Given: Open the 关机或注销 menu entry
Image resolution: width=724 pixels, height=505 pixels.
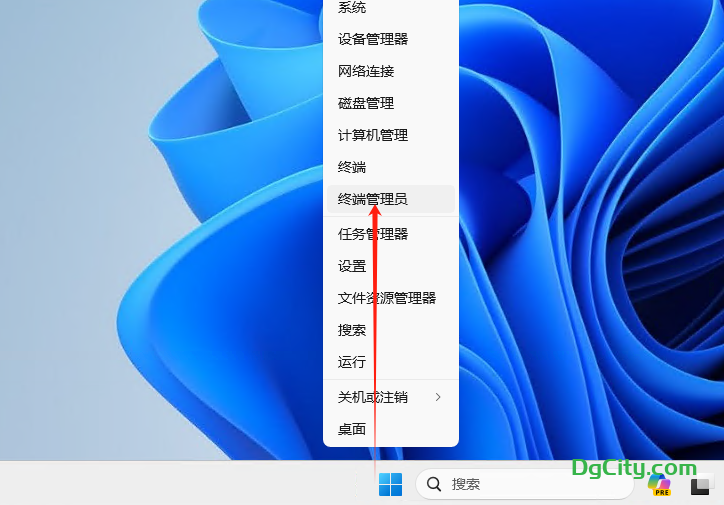Looking at the screenshot, I should click(x=391, y=397).
